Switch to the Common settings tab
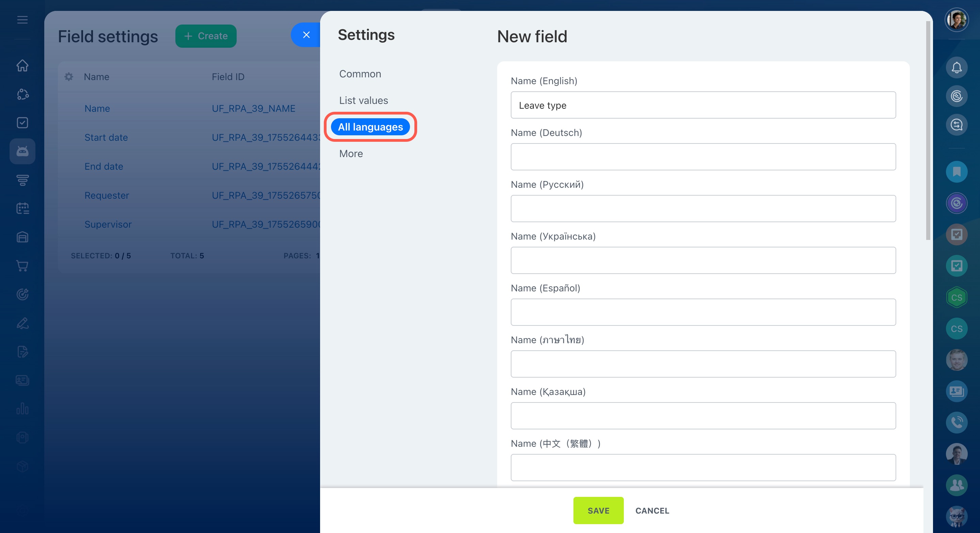The width and height of the screenshot is (980, 533). pyautogui.click(x=360, y=74)
